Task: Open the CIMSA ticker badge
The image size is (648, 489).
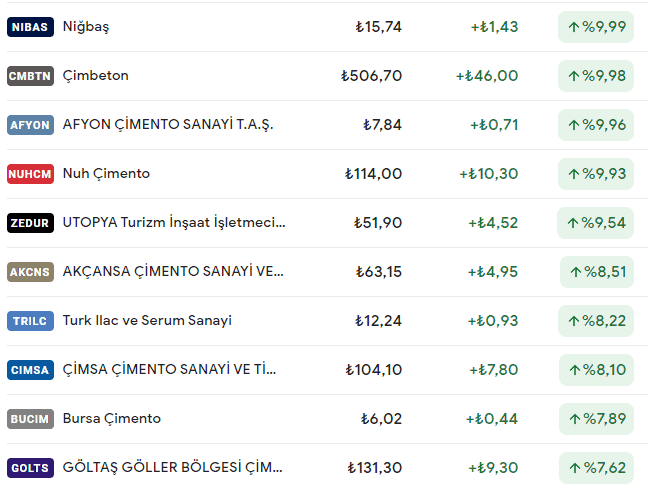Action: click(x=30, y=370)
